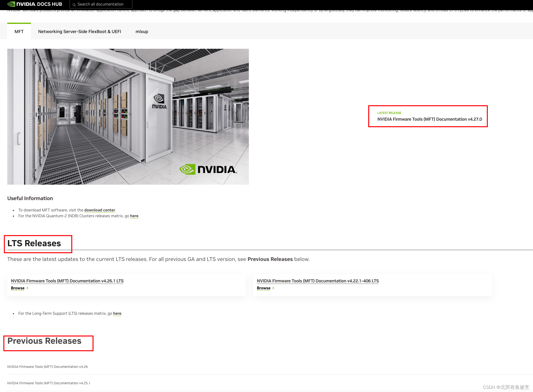
Task: Open the mlxup tab
Action: click(x=142, y=31)
